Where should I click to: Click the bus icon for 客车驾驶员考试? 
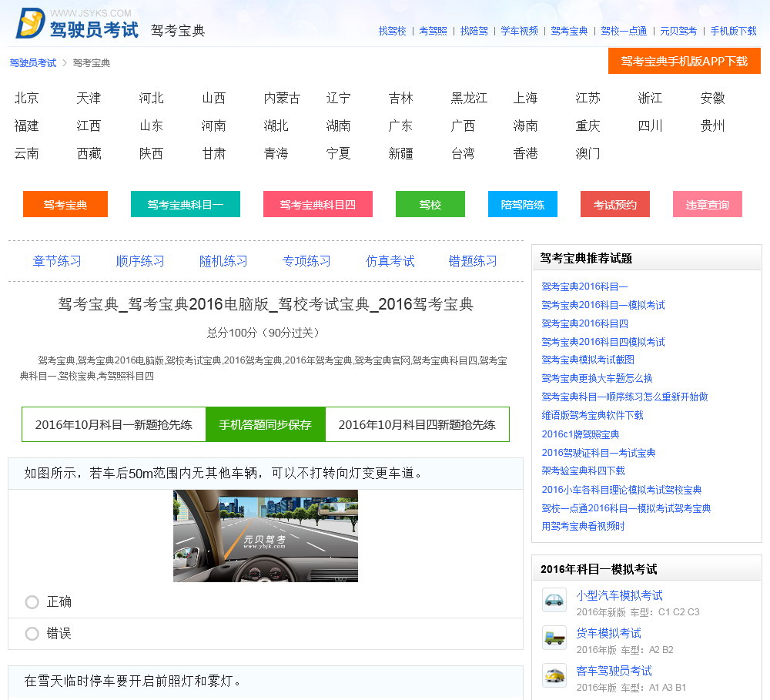pos(554,675)
